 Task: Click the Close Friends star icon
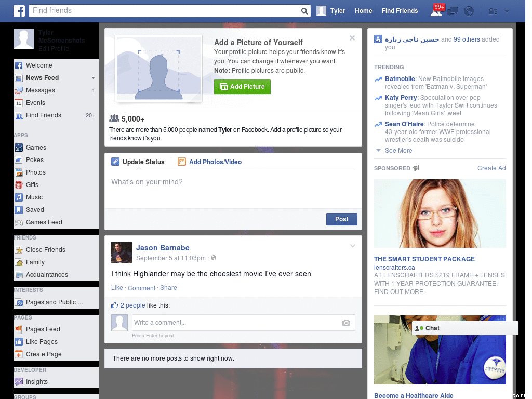pyautogui.click(x=19, y=250)
